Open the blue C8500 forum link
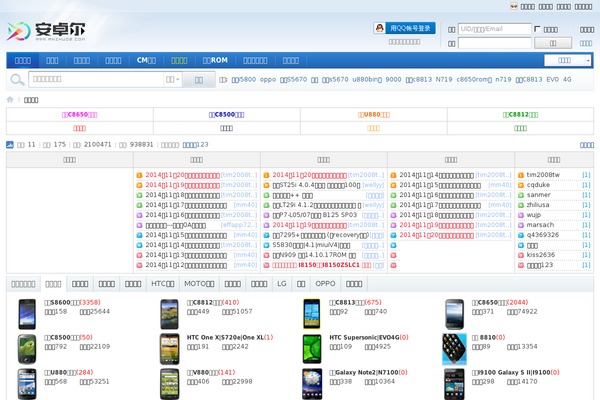The image size is (600, 400). pyautogui.click(x=227, y=114)
